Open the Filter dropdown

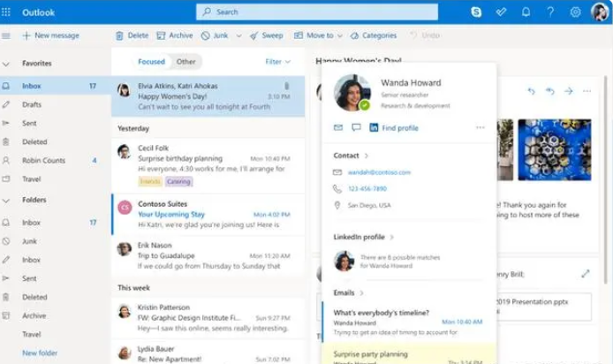277,62
